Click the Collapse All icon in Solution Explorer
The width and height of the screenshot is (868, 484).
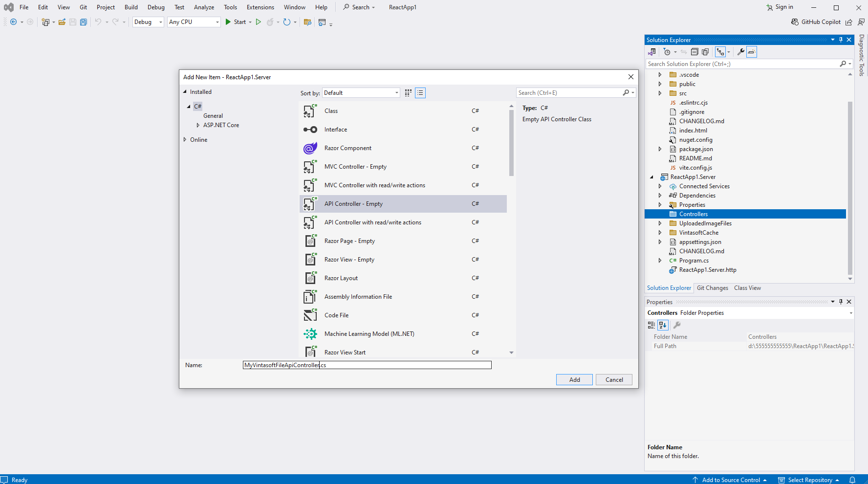(x=694, y=52)
